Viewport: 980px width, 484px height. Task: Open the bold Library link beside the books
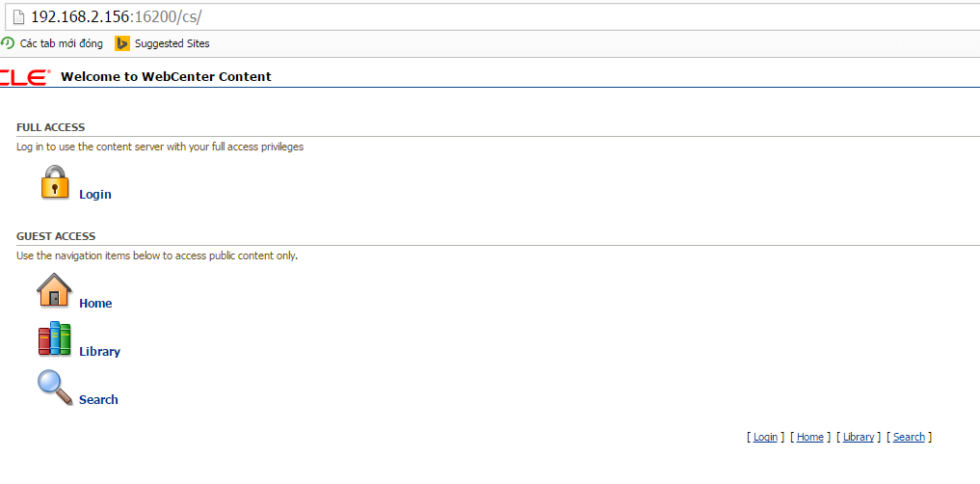pos(99,352)
